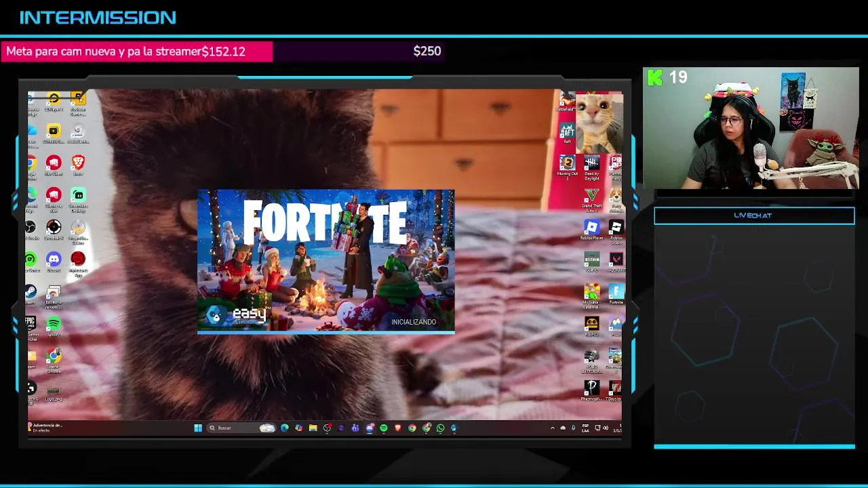Image resolution: width=868 pixels, height=488 pixels.
Task: Launch Grand Theft Auto V shortcut
Action: click(x=592, y=200)
